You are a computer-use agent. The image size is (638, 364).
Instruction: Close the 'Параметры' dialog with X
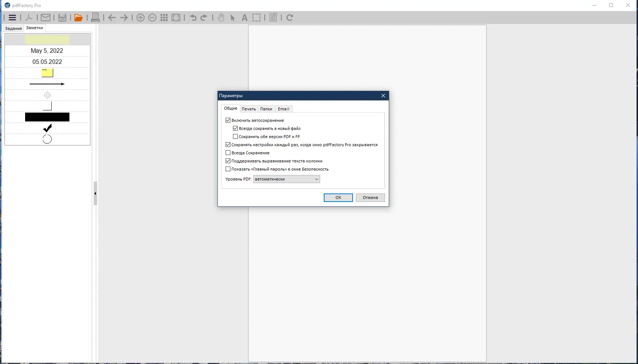(x=383, y=96)
